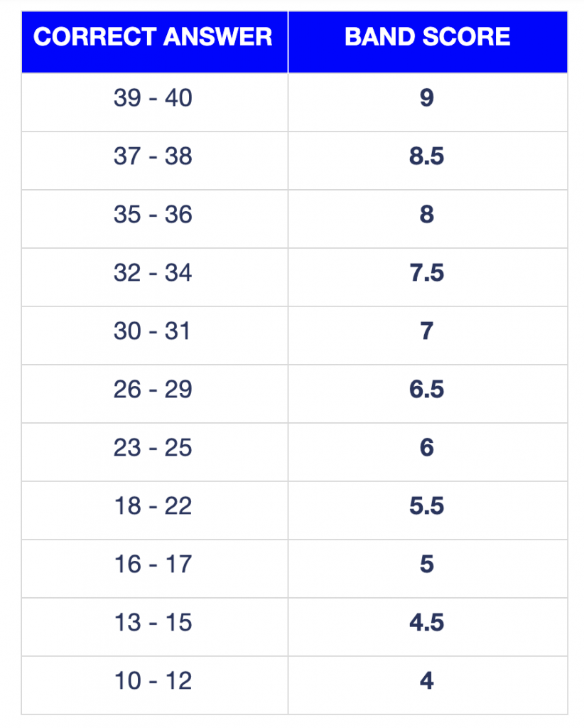Screen dimensions: 584x728
Task: Click the 18 - 22 range cell
Action: tap(154, 510)
